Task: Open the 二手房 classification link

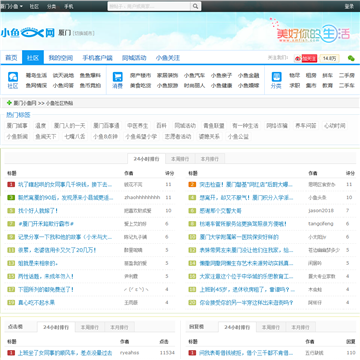Action: coord(347,75)
